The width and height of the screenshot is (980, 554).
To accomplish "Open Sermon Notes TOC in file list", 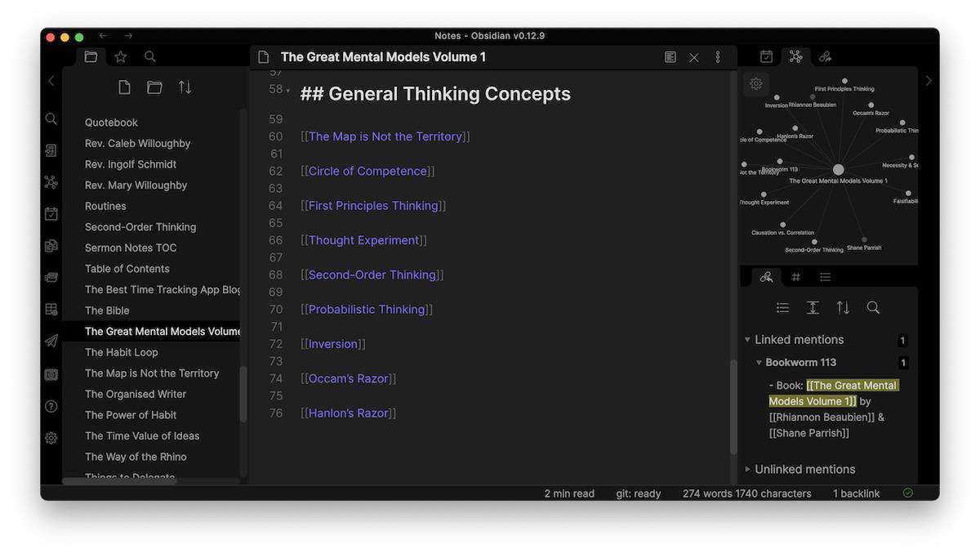I will (131, 248).
